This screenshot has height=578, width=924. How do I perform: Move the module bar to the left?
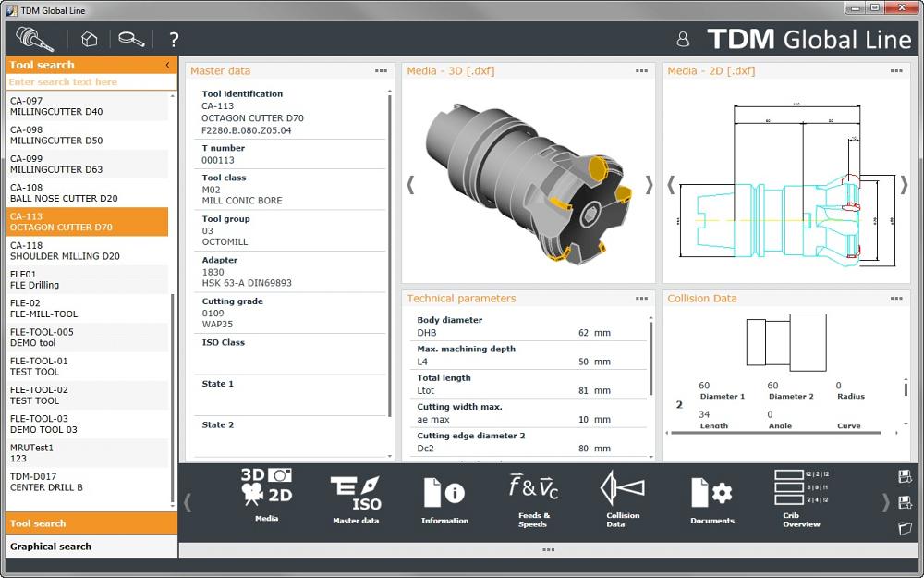tap(188, 502)
